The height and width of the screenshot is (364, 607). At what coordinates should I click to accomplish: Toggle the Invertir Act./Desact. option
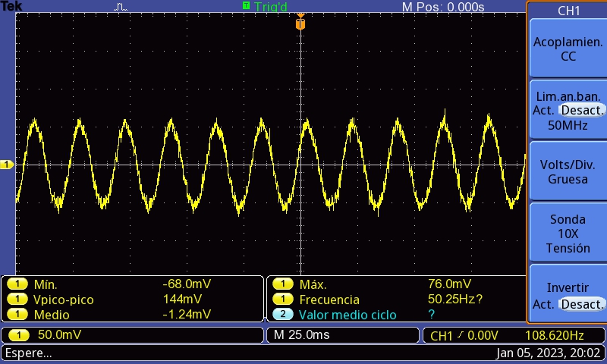click(x=568, y=293)
